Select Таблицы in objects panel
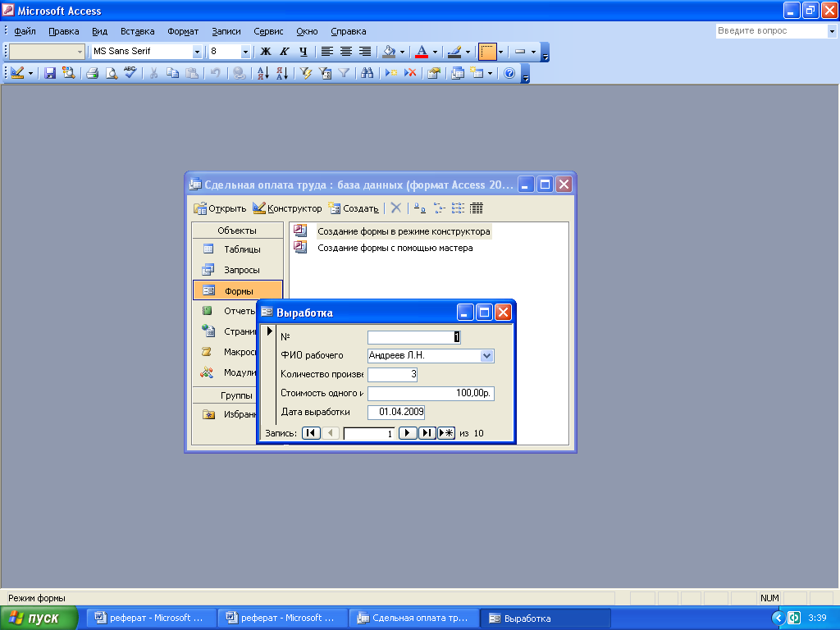 coord(237,249)
